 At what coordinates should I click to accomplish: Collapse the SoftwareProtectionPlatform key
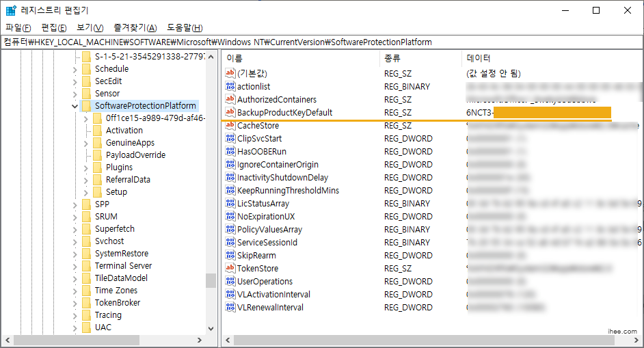75,106
